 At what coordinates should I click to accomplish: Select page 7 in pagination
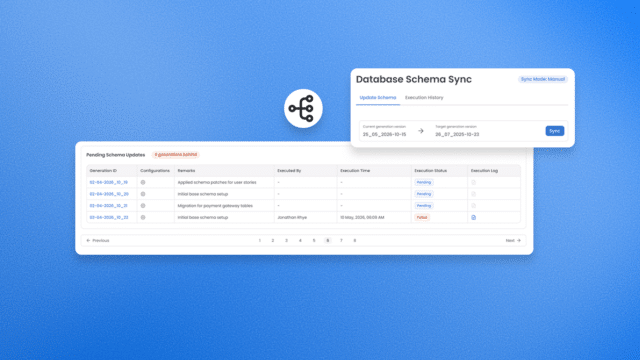341,240
